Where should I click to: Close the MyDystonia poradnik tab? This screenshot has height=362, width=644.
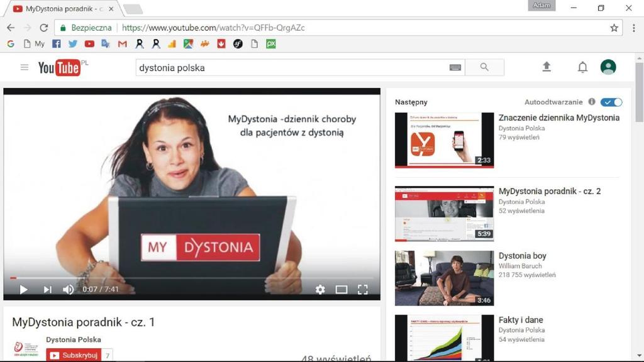click(111, 9)
